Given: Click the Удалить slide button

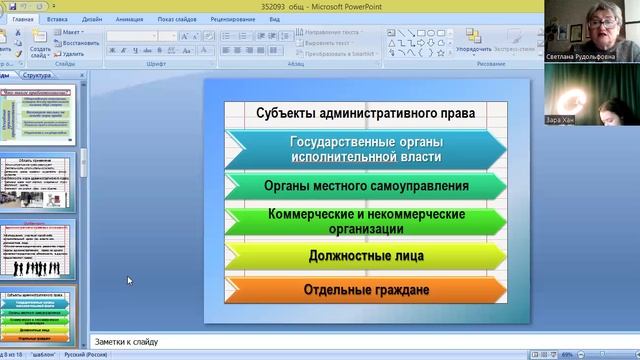Looking at the screenshot, I should (69, 54).
